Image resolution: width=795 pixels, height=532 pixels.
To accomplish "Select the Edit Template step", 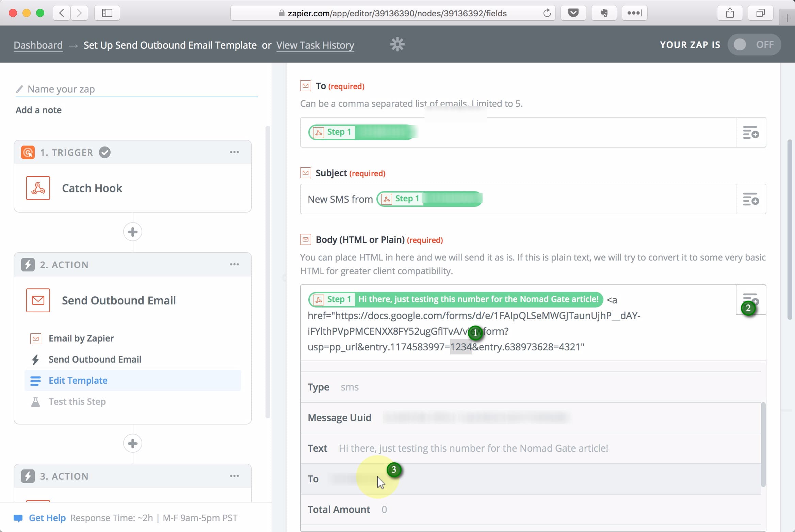I will click(78, 380).
